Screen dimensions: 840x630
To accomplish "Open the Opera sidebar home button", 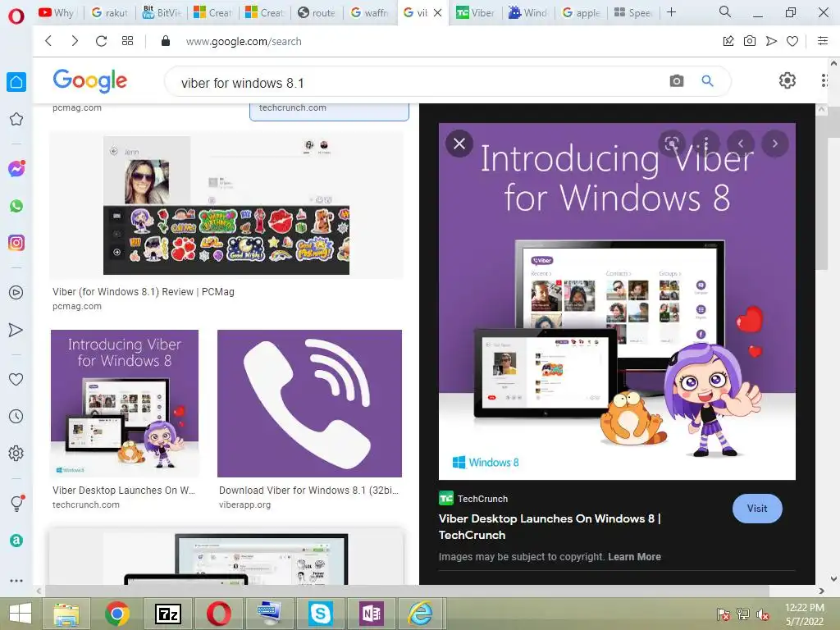I will coord(16,82).
